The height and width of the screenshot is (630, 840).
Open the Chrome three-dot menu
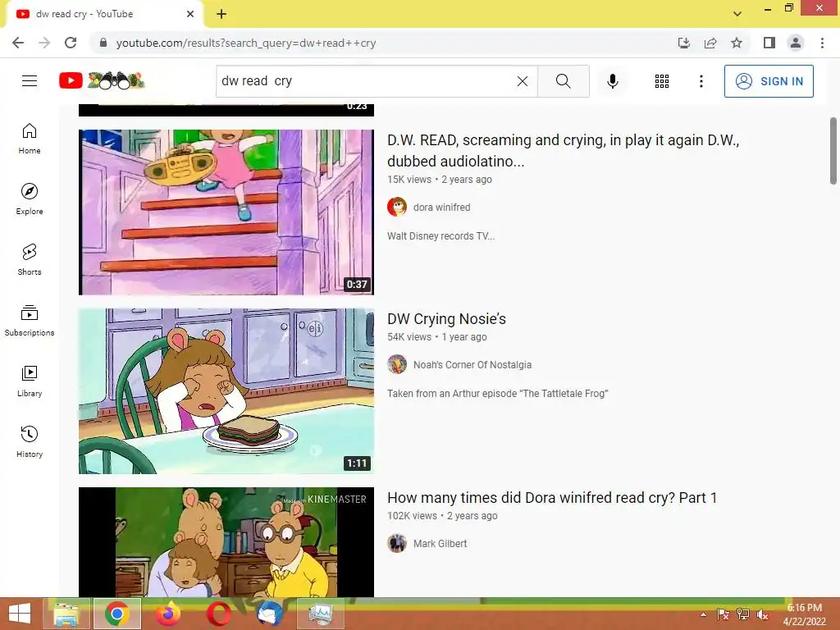tap(822, 43)
